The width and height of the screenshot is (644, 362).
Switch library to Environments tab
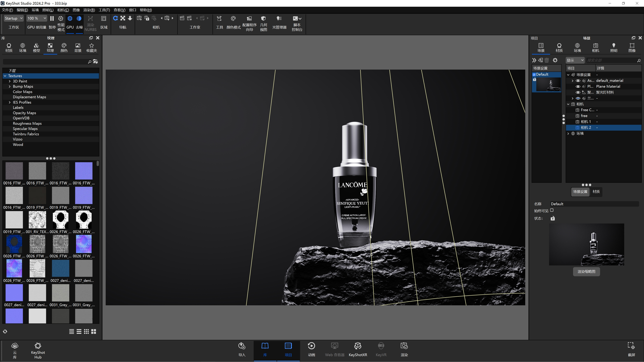pos(23,47)
